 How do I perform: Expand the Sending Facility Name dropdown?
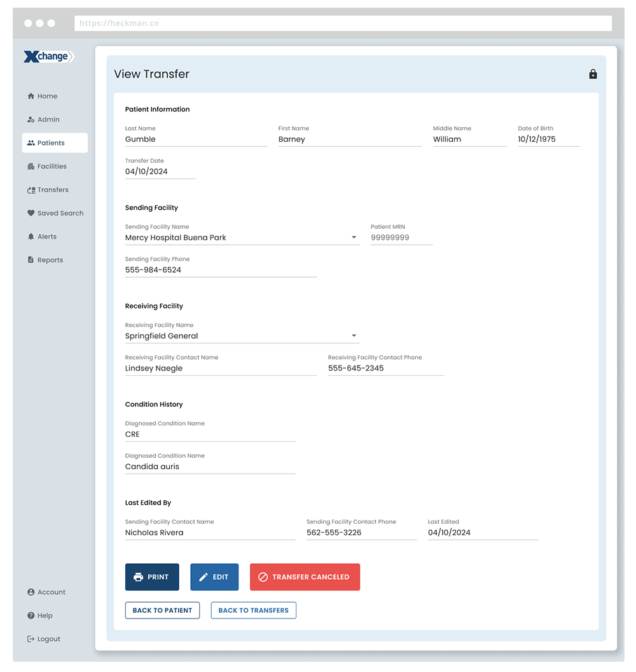coord(354,238)
